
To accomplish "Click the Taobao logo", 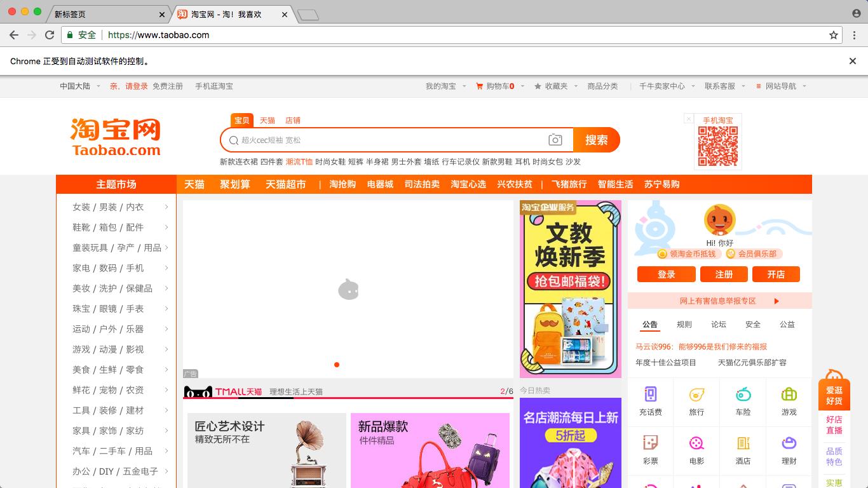I will 116,137.
